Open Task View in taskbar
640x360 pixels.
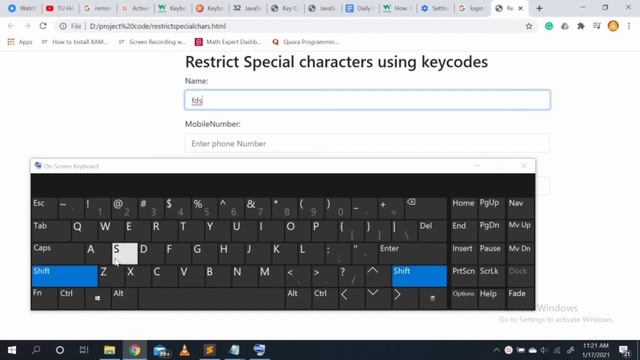coord(84,350)
